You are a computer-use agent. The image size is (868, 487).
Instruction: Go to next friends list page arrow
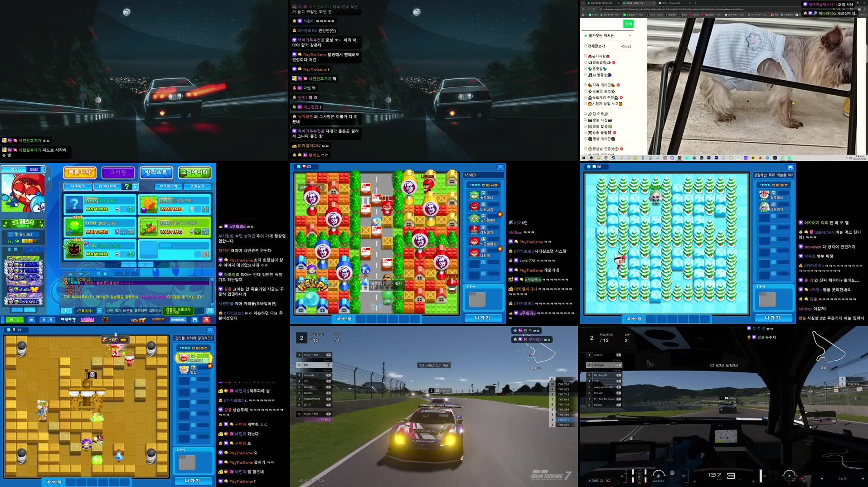30,310
